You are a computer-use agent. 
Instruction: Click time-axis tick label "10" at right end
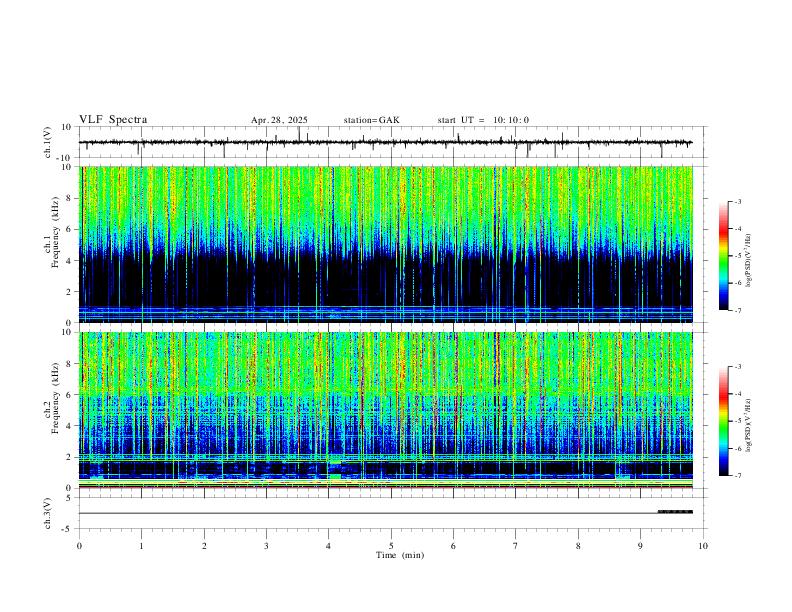point(703,546)
